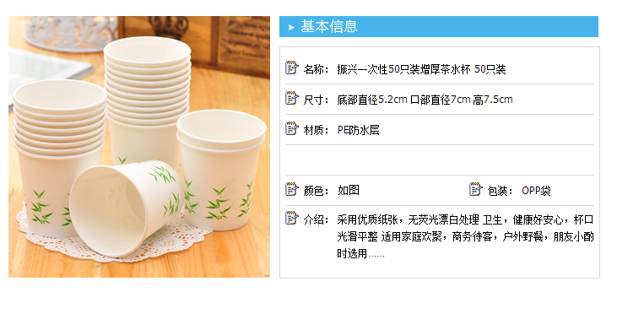Select the 基本信息 header title

coord(329,26)
